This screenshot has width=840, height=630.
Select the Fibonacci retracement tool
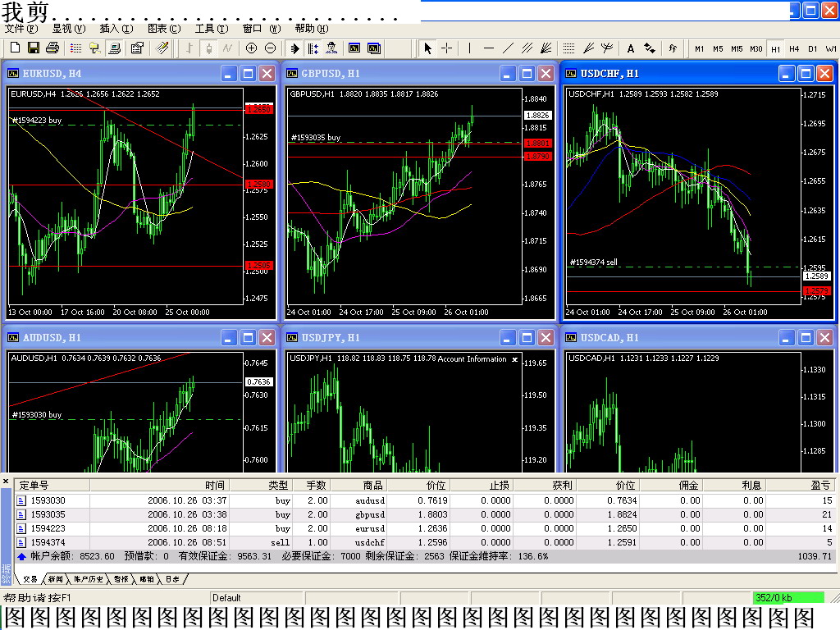pos(569,48)
